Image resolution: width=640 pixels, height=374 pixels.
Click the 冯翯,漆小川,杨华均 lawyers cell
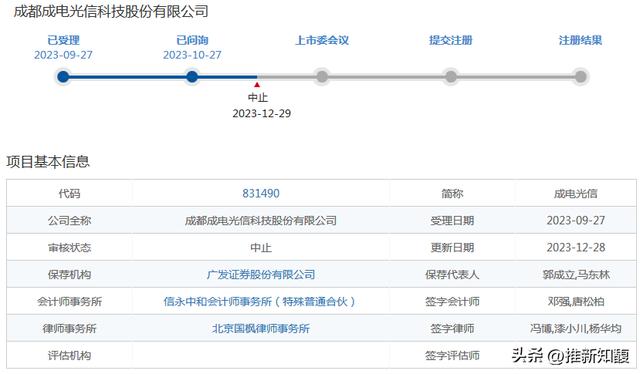pos(576,328)
